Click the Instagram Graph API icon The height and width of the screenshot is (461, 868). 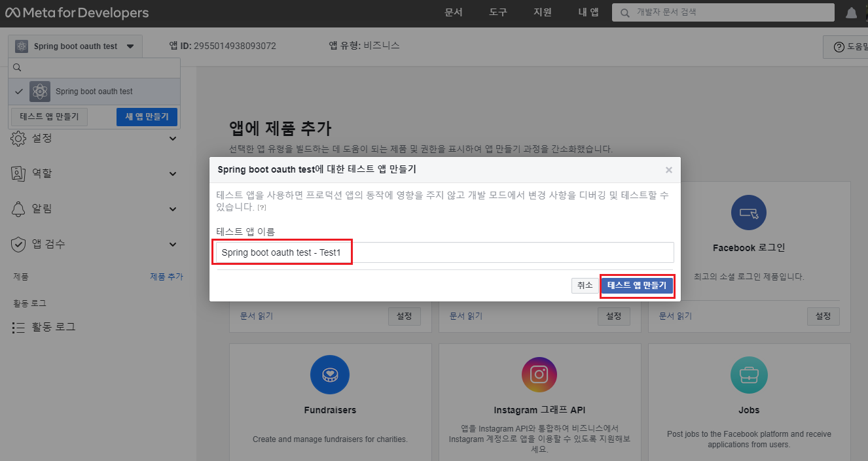point(539,375)
